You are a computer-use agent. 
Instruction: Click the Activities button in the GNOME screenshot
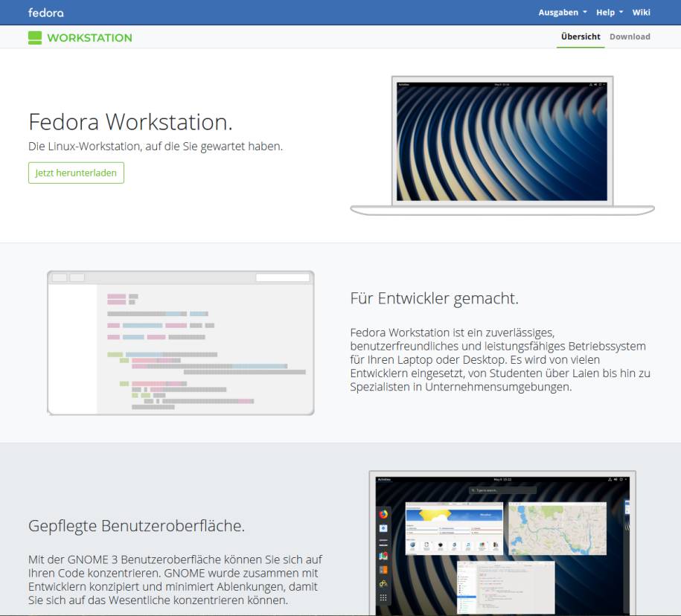(384, 479)
